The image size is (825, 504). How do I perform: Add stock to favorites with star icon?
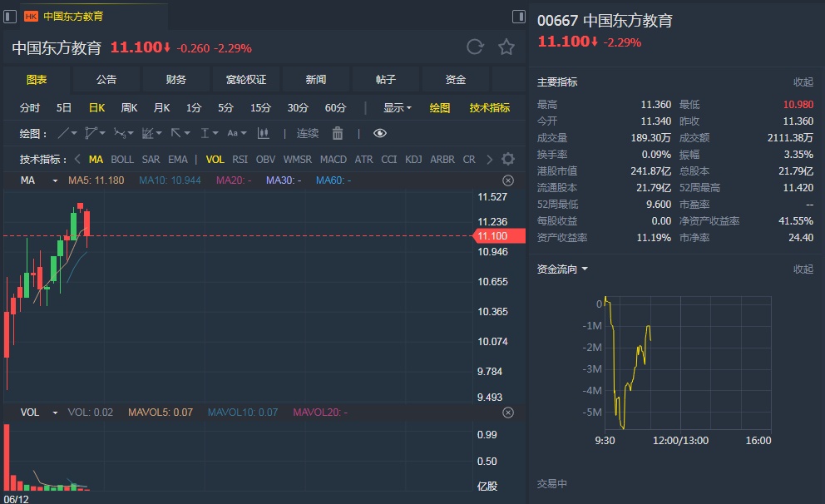click(x=506, y=47)
